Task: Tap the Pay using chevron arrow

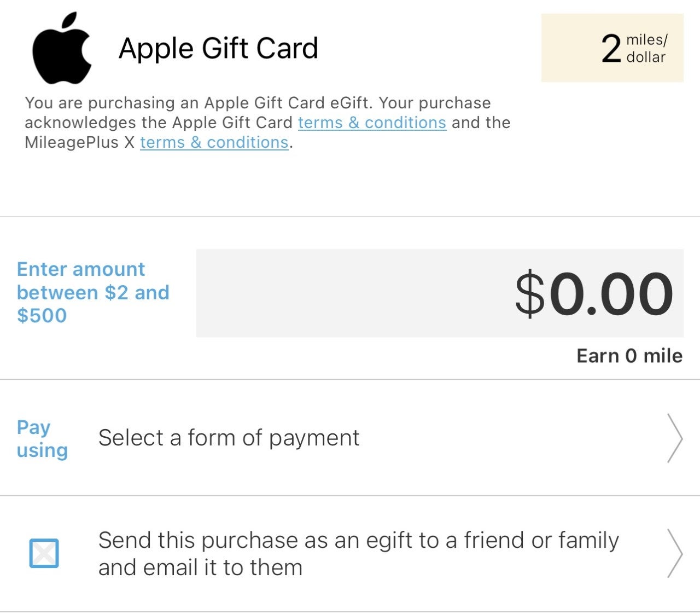Action: (675, 439)
